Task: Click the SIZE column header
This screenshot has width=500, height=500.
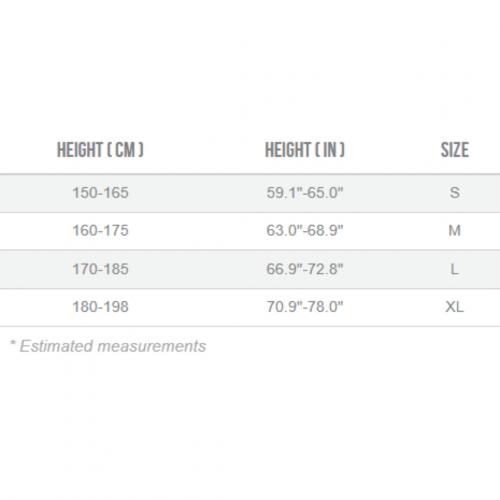Action: pos(455,150)
